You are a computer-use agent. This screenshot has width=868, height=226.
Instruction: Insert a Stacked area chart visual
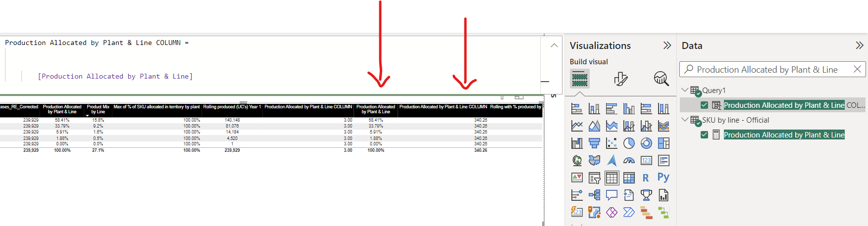612,126
